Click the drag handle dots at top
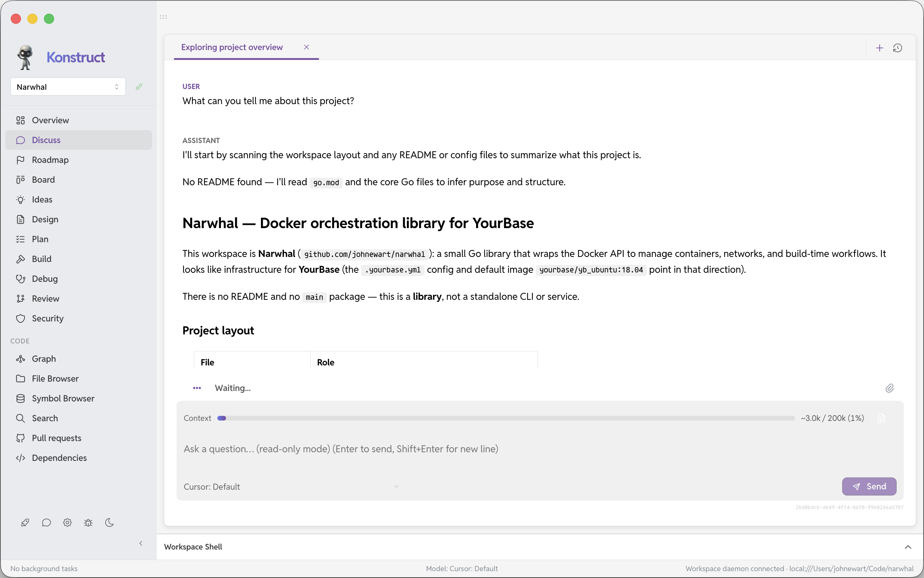Screen dimensions: 924x578 click(164, 17)
